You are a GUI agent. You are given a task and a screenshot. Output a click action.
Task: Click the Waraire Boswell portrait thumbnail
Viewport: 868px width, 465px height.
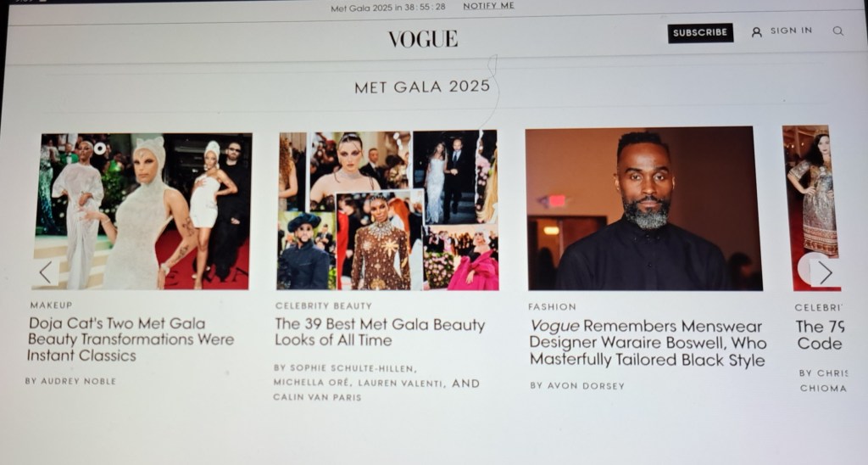coord(644,209)
